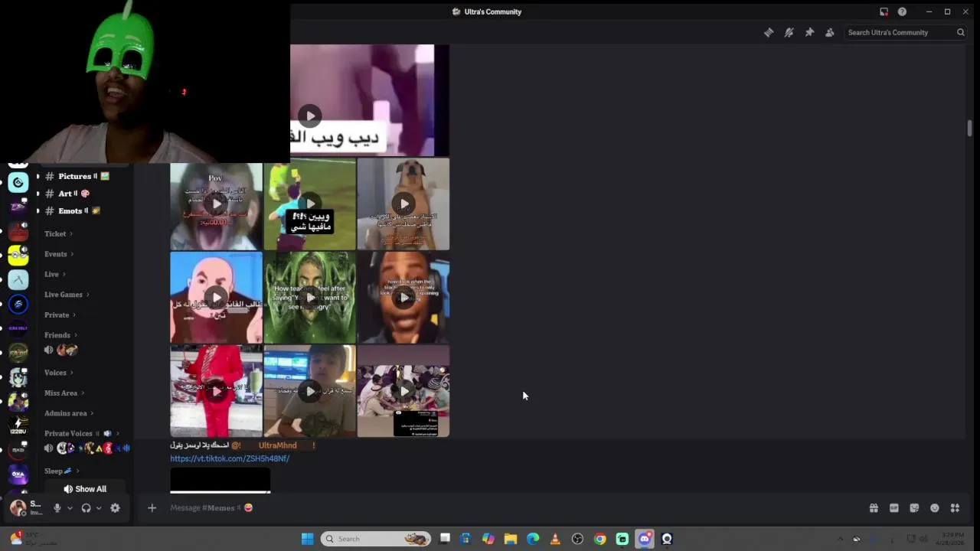Open OBS Studio from the taskbar

click(x=577, y=539)
